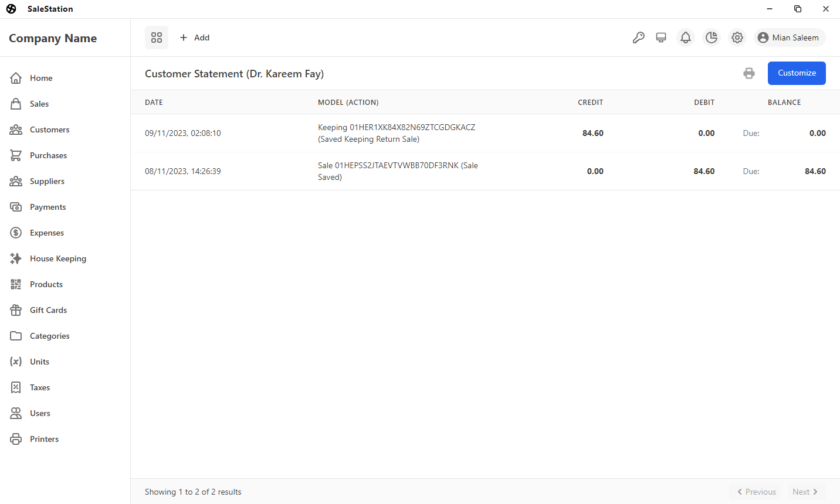View reports via the pie chart icon
The height and width of the screenshot is (504, 840).
point(711,37)
